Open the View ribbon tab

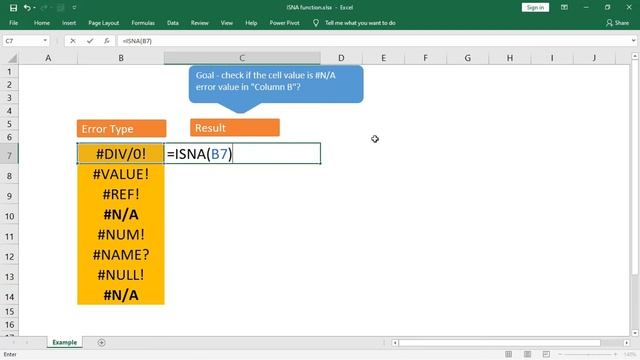(227, 23)
